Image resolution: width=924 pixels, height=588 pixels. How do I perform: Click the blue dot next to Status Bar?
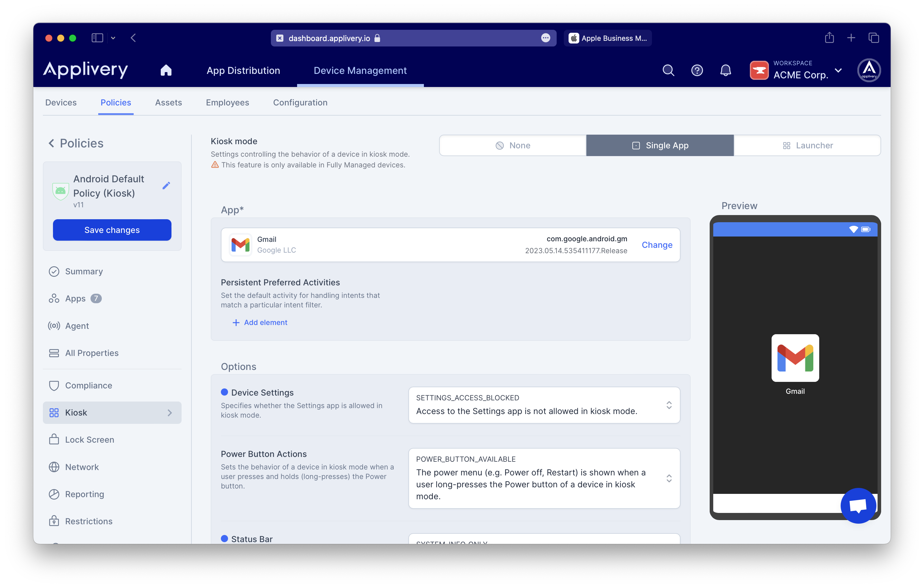pyautogui.click(x=224, y=539)
